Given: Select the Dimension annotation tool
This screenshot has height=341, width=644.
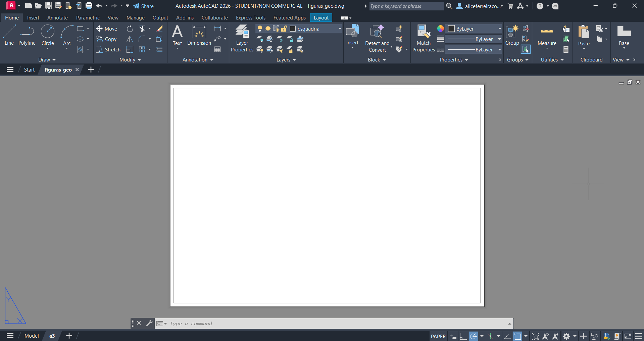Looking at the screenshot, I should (x=199, y=35).
